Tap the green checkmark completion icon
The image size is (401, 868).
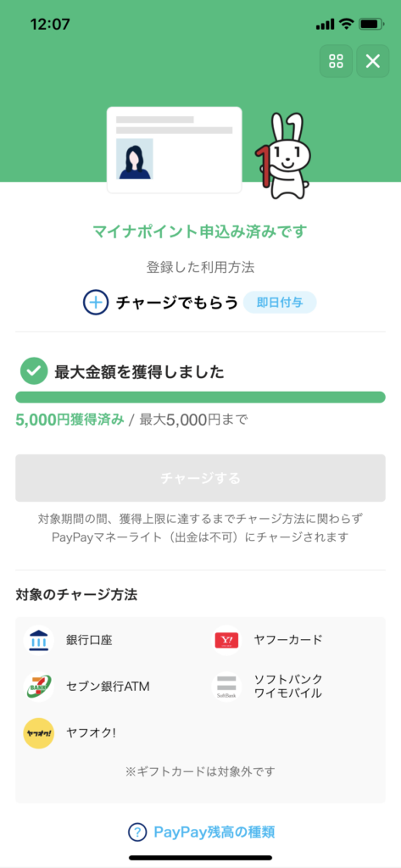pyautogui.click(x=34, y=371)
